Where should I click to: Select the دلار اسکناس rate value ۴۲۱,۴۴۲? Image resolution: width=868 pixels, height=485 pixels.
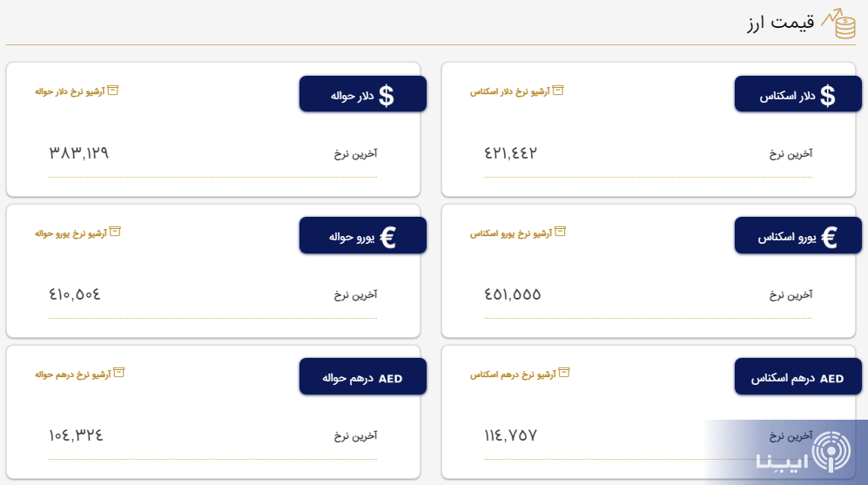[511, 153]
